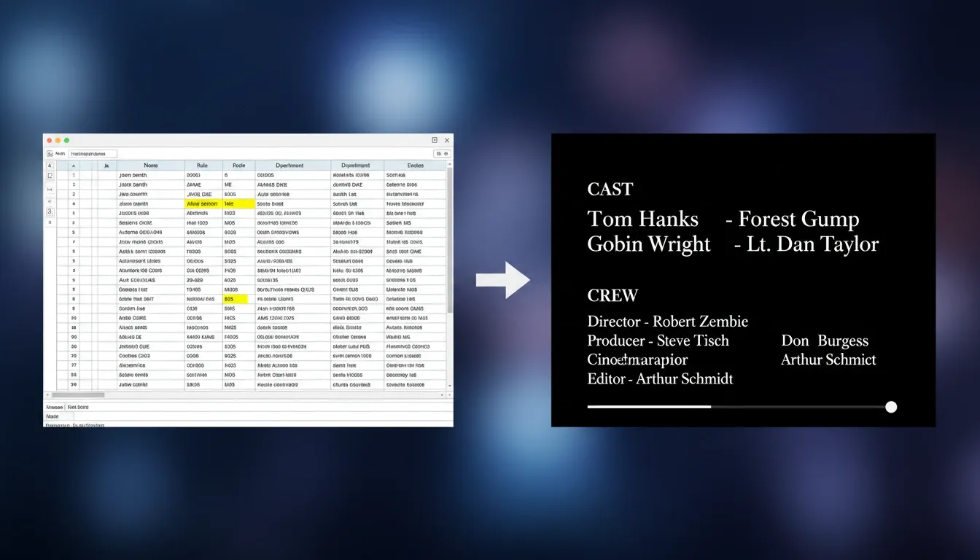
Task: Click "Forest Gump" in the cast credits
Action: [798, 219]
